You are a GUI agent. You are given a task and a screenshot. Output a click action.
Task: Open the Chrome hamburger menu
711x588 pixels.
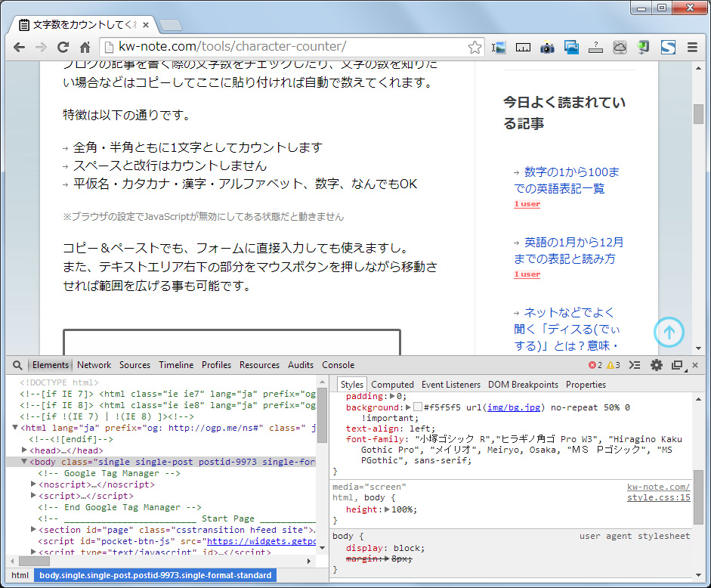(691, 47)
